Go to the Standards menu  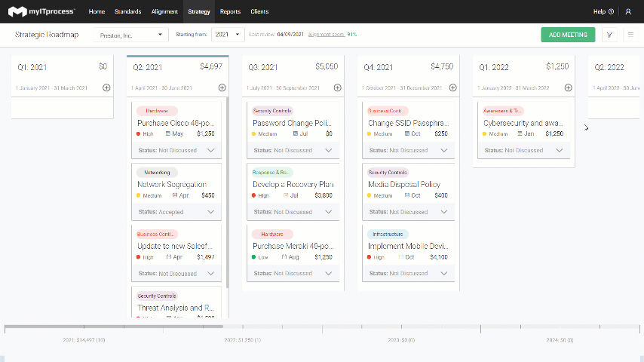pyautogui.click(x=127, y=11)
